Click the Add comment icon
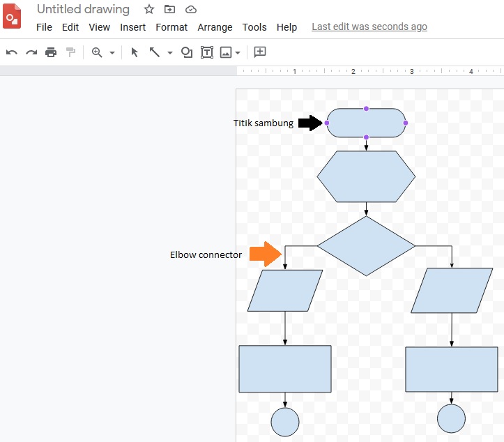The image size is (504, 442). pos(260,52)
